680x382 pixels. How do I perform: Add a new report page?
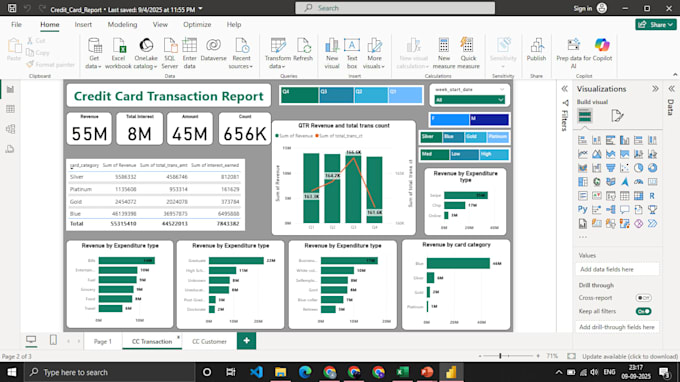pyautogui.click(x=246, y=341)
